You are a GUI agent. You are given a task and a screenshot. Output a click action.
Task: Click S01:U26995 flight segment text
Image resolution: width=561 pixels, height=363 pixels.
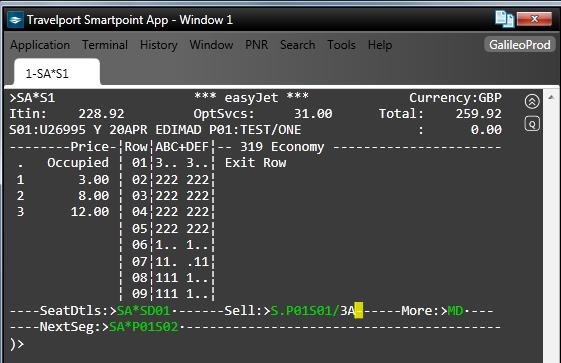click(48, 129)
